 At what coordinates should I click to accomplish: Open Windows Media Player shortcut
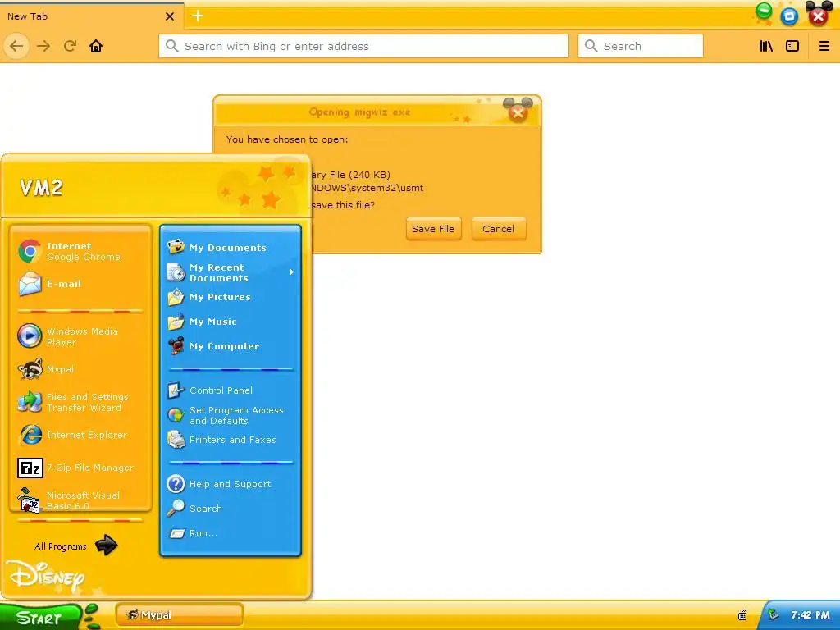pyautogui.click(x=80, y=336)
